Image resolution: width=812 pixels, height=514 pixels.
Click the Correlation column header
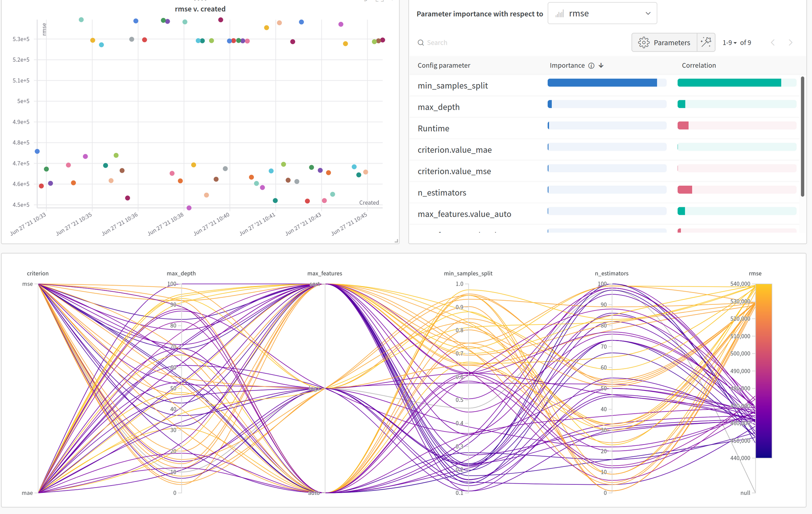tap(699, 65)
